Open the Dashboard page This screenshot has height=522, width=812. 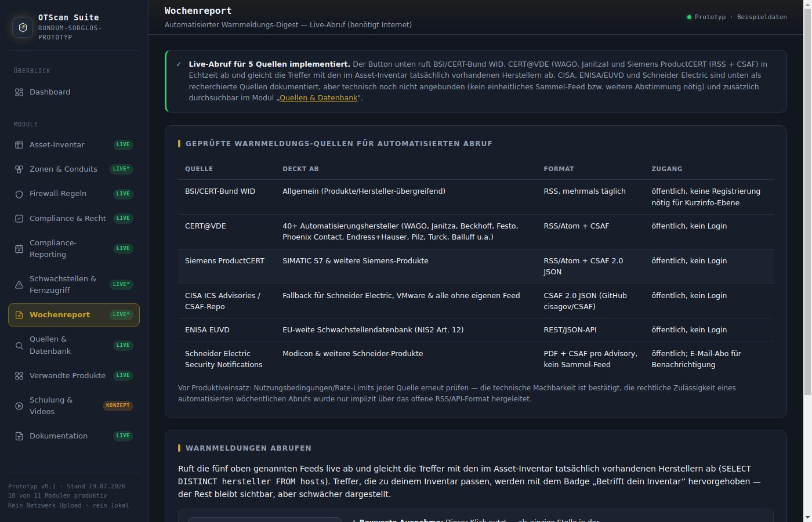[74, 92]
